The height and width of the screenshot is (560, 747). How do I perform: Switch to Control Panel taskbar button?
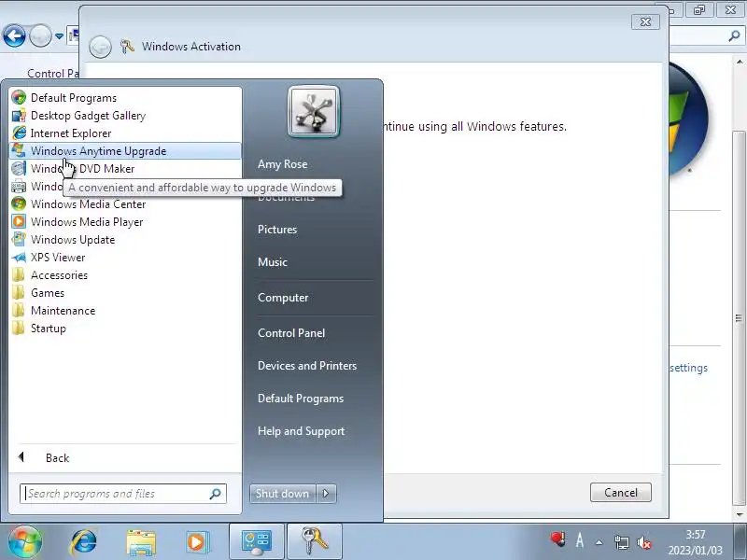257,542
